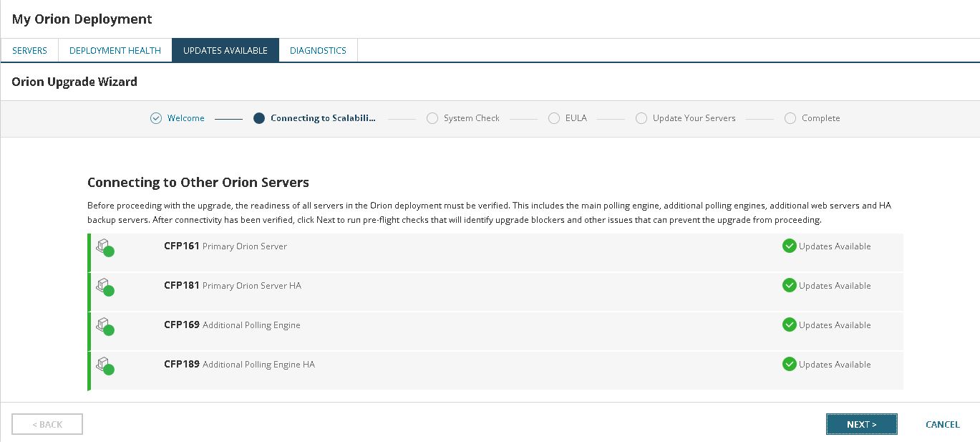Image resolution: width=980 pixels, height=442 pixels.
Task: Click the Complete step label
Action: [821, 118]
